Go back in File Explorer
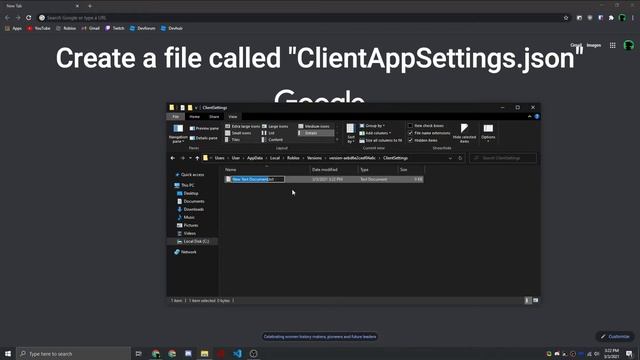The height and width of the screenshot is (360, 640). point(173,158)
